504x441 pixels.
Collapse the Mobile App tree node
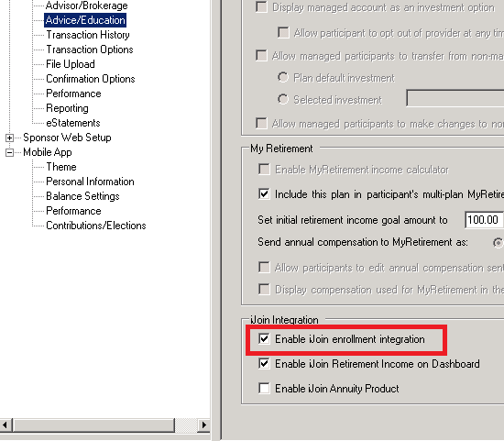[x=10, y=152]
